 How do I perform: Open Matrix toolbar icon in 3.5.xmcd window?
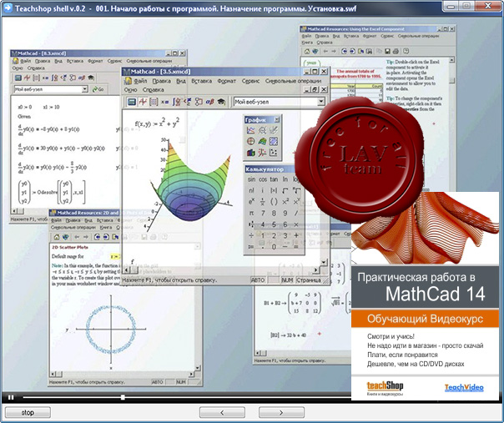point(154,102)
